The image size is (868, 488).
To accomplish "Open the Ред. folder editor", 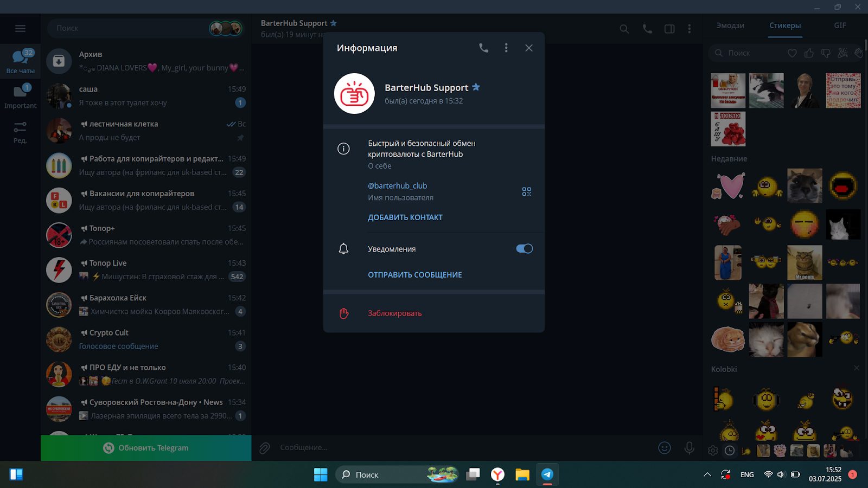I will click(20, 132).
